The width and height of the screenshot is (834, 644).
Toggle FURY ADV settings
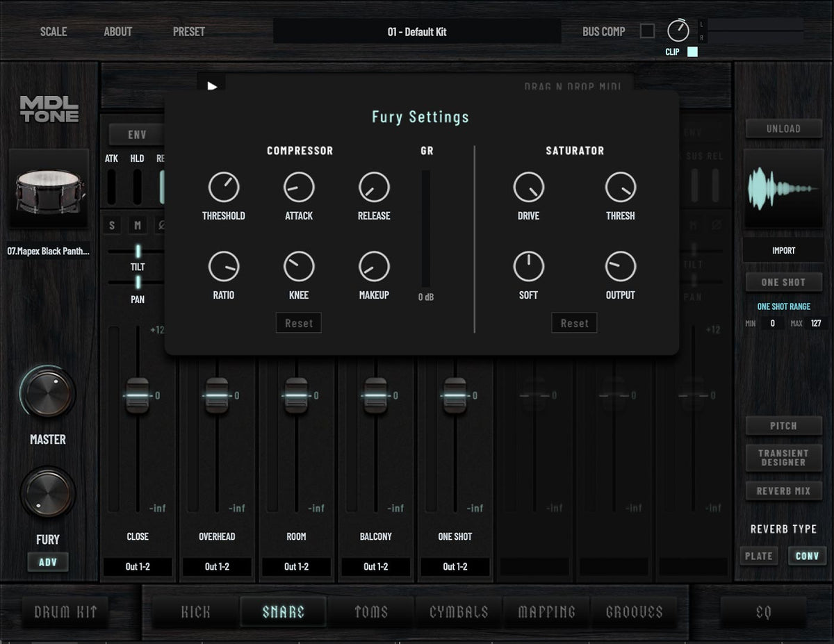48,562
